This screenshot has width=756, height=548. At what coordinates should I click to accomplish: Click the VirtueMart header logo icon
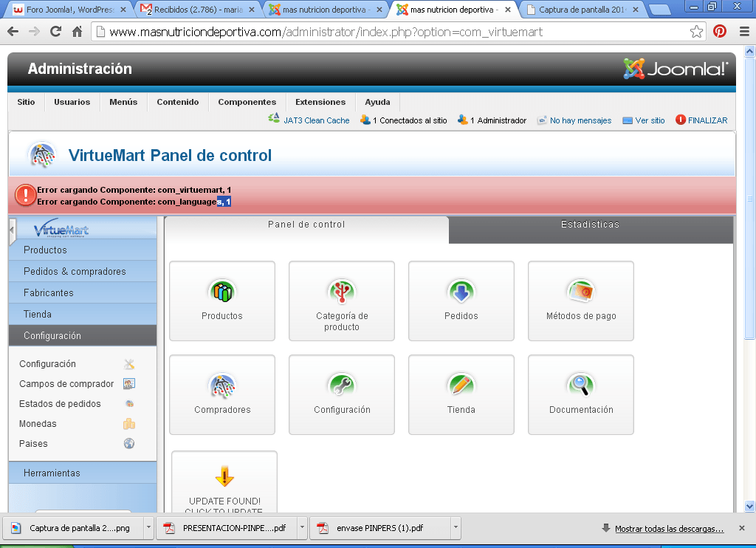pos(42,154)
